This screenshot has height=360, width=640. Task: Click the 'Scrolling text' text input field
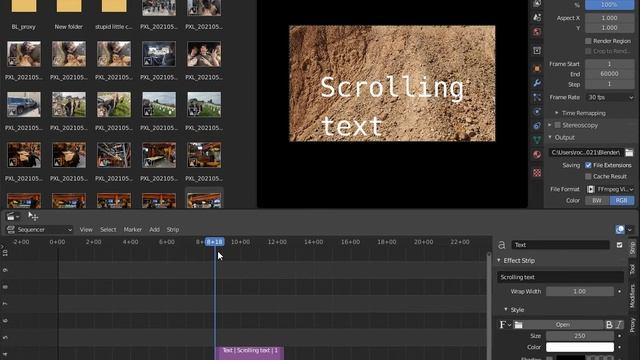560,277
